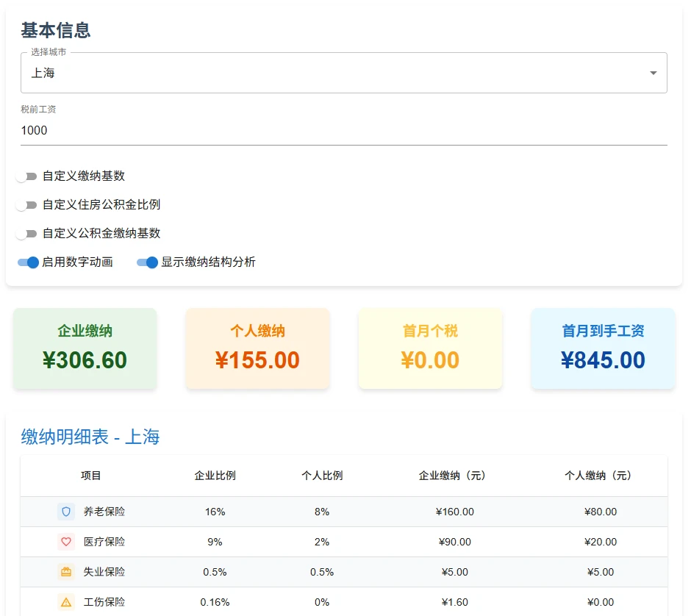Turn off 显示缴纳结构分析 switch
The height and width of the screenshot is (616, 691).
click(148, 262)
